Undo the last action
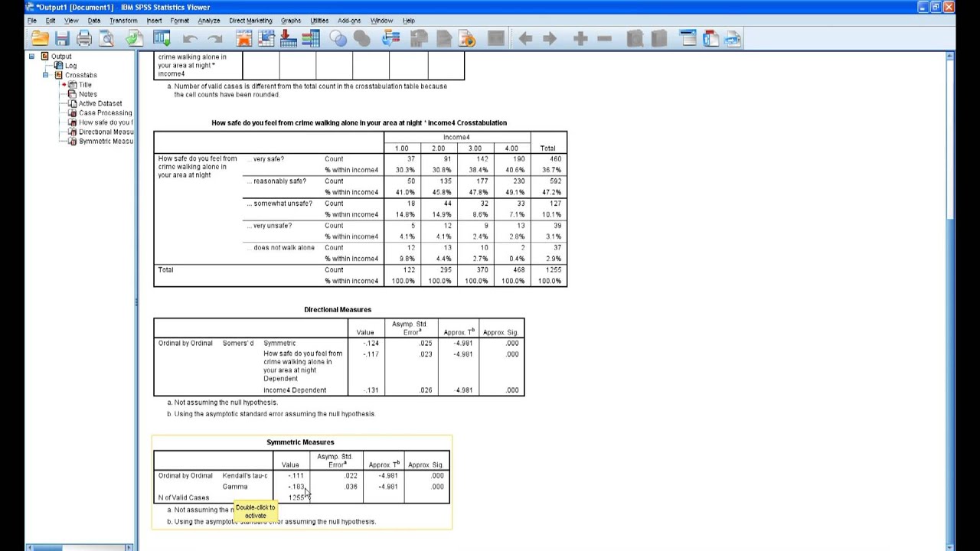 pos(190,38)
